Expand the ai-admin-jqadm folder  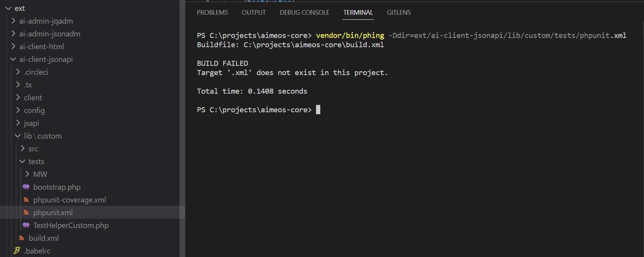pos(13,21)
